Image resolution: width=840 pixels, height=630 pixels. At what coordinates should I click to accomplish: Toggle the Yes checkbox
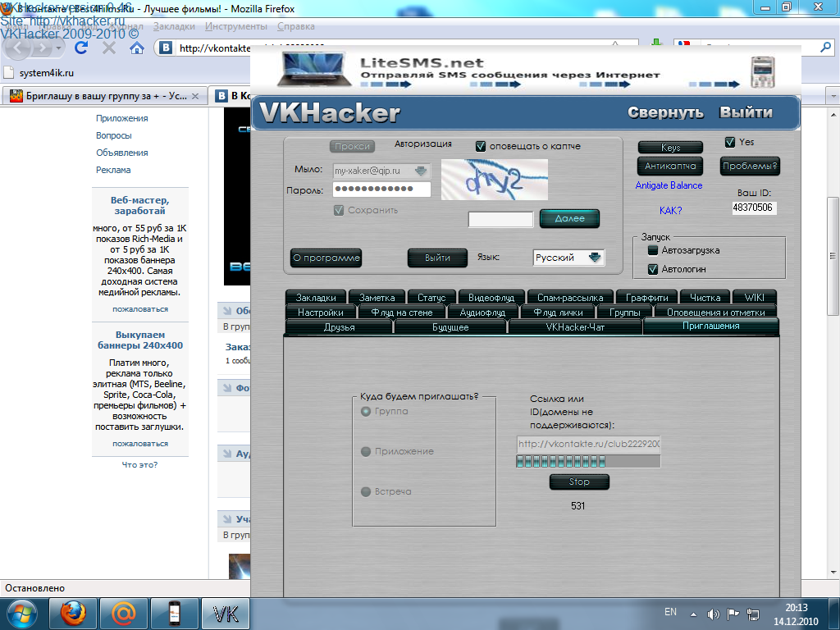(729, 142)
